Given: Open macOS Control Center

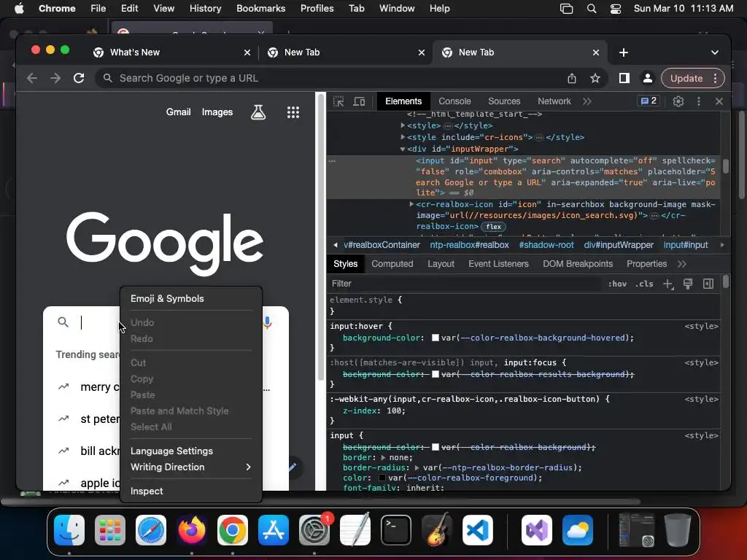Looking at the screenshot, I should point(616,9).
